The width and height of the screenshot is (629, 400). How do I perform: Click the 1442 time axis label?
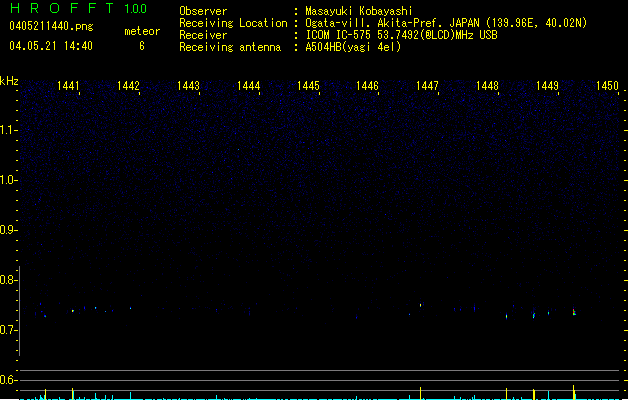click(128, 86)
